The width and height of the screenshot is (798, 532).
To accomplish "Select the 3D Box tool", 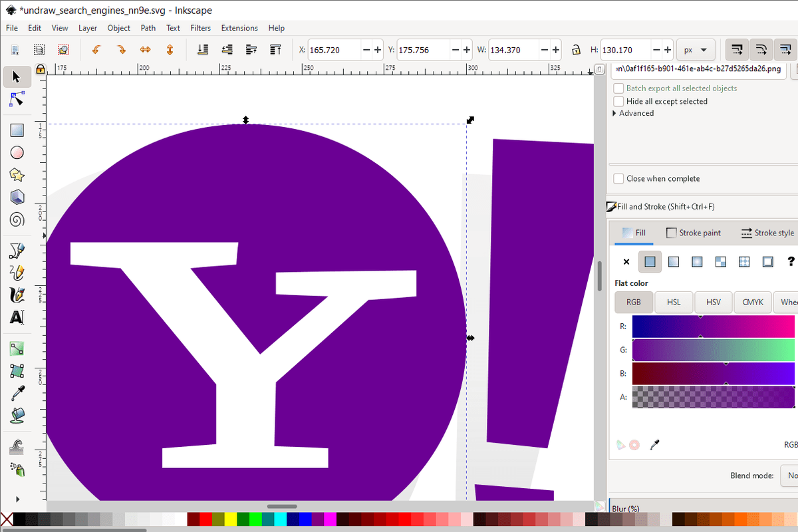I will click(x=17, y=197).
